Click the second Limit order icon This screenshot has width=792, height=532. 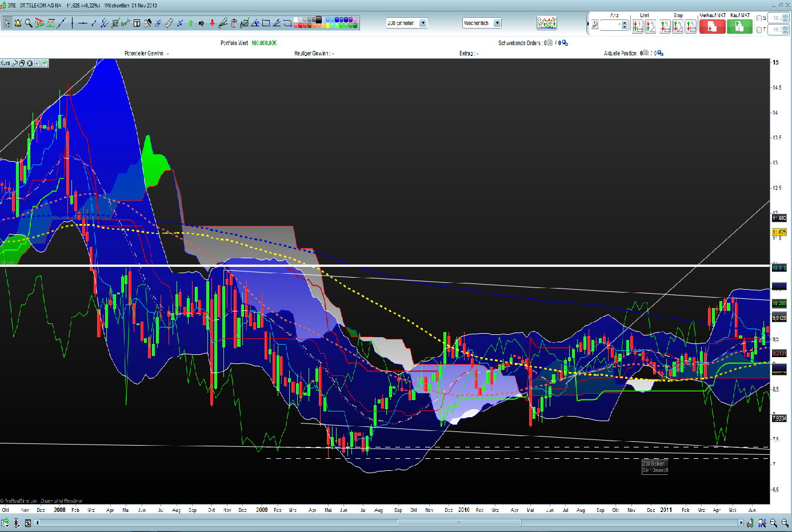pos(650,26)
